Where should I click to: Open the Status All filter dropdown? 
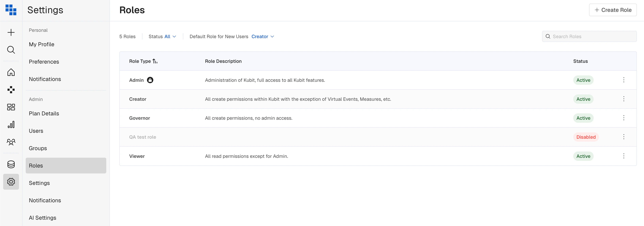coord(170,37)
